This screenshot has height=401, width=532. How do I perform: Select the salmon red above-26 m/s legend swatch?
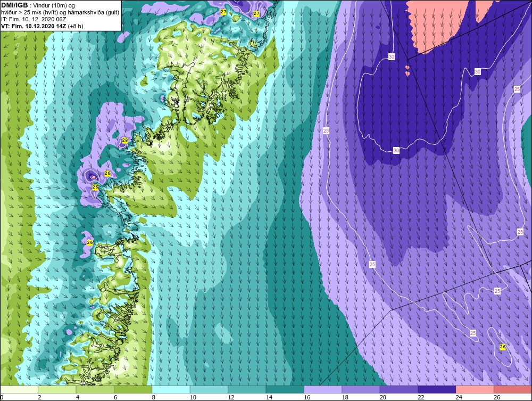[513, 389]
